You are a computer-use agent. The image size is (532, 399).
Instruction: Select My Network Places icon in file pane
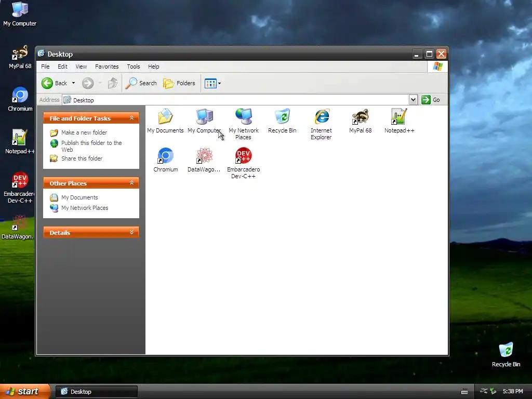[x=243, y=124]
